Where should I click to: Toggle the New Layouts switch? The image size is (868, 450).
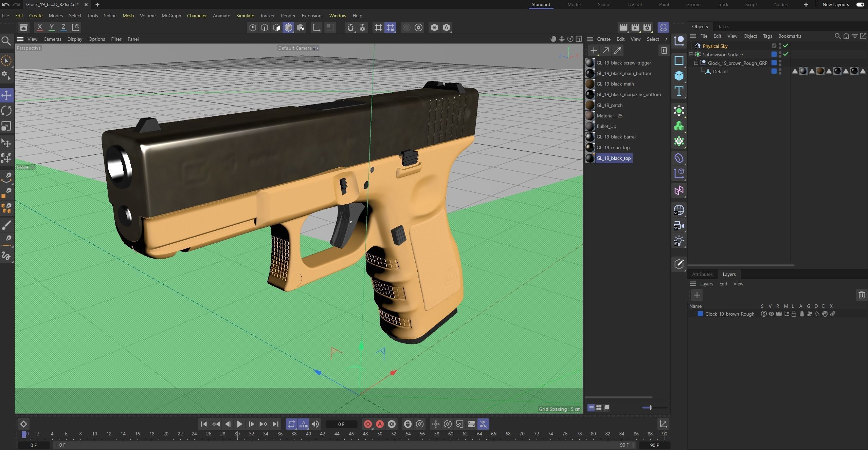(860, 4)
